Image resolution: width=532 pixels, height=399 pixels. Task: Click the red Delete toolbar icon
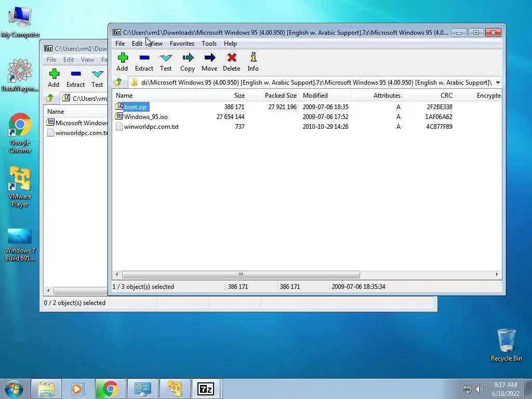click(232, 58)
